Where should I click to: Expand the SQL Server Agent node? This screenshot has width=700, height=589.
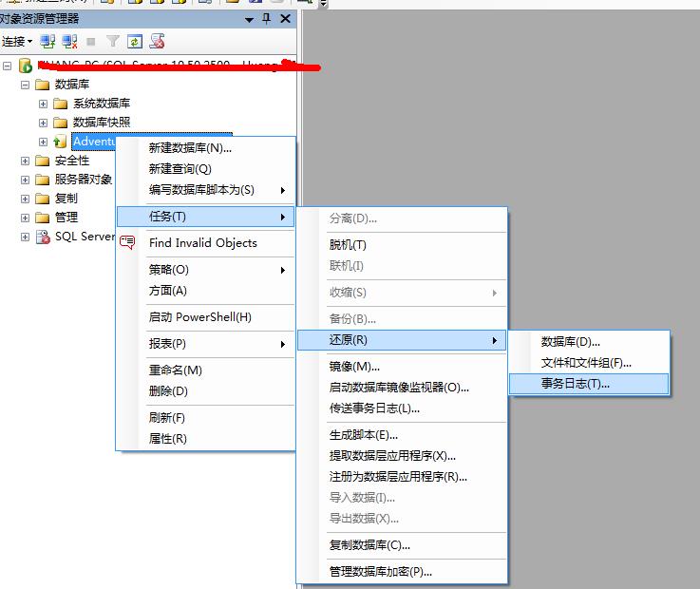coord(25,237)
